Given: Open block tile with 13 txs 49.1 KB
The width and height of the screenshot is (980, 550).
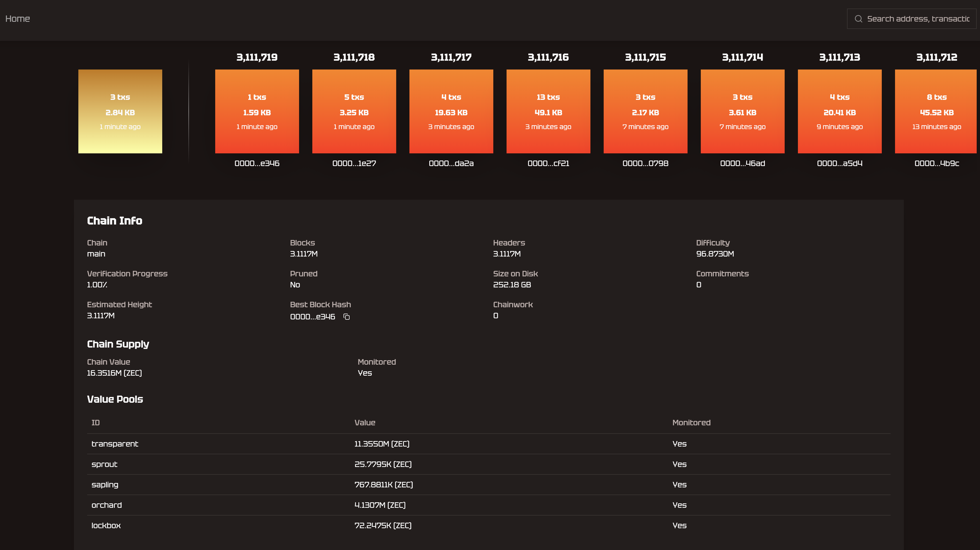Looking at the screenshot, I should coord(548,111).
